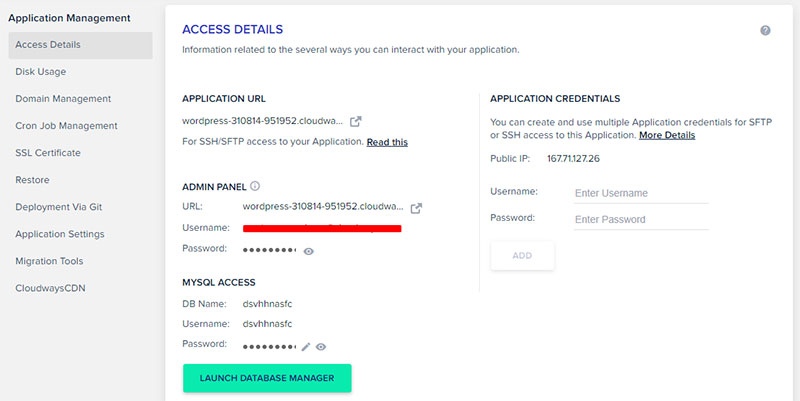Viewport: 800px width, 401px height.
Task: Edit MySQL password with pencil icon
Action: click(x=306, y=346)
